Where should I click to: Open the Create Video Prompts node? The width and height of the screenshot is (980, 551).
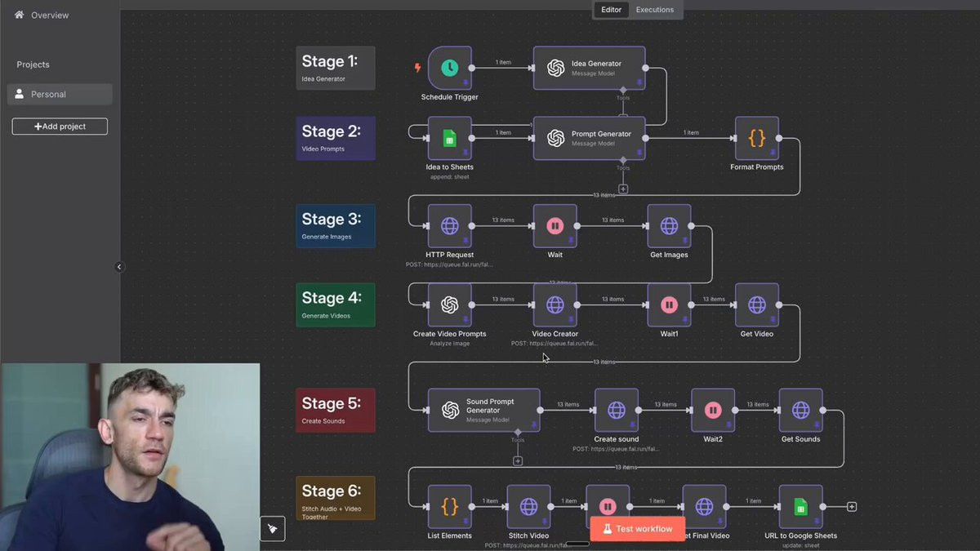[x=450, y=305]
